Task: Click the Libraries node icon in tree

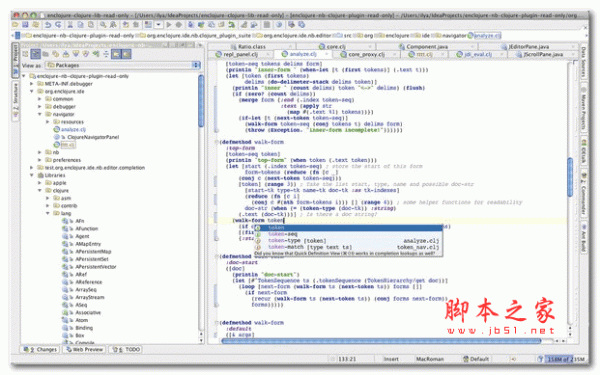Action: pyautogui.click(x=41, y=175)
